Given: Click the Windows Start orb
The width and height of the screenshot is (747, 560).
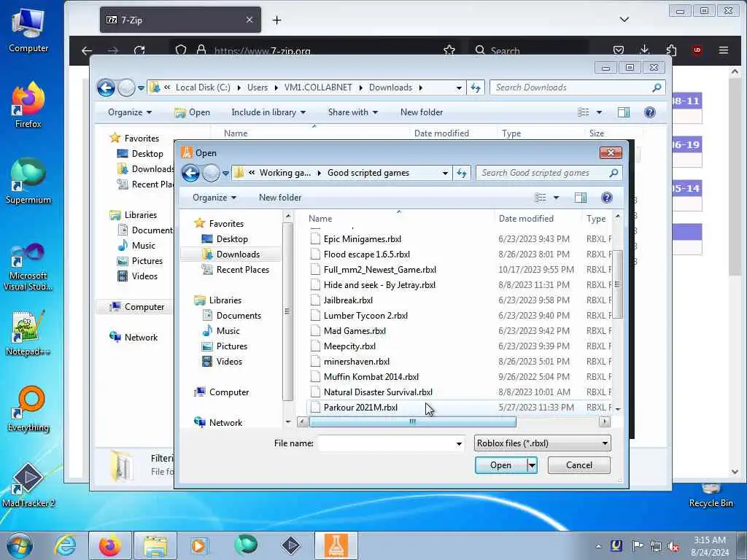Looking at the screenshot, I should (x=20, y=545).
